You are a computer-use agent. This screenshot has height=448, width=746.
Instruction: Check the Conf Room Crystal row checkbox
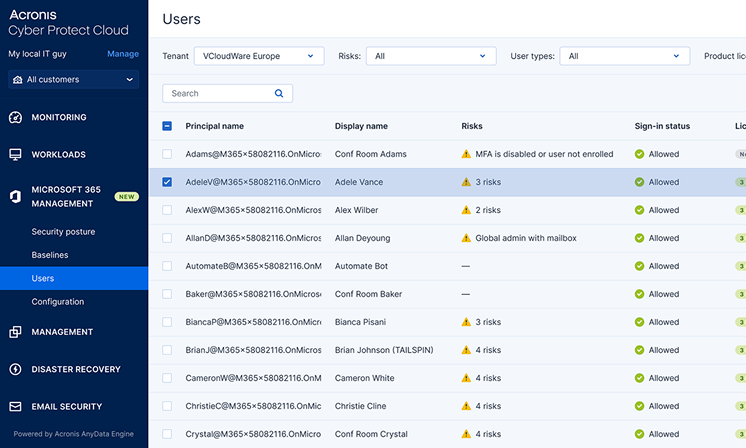point(167,434)
